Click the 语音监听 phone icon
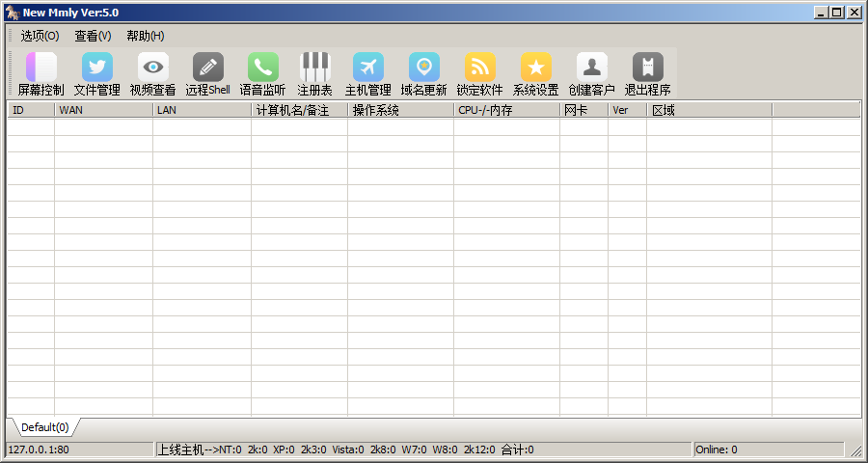 pyautogui.click(x=263, y=68)
